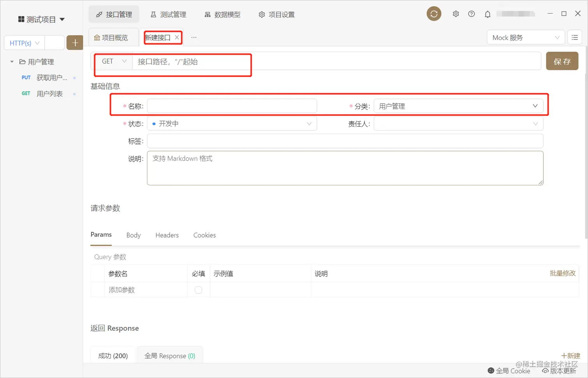
Task: Select the Body request tab
Action: click(133, 235)
